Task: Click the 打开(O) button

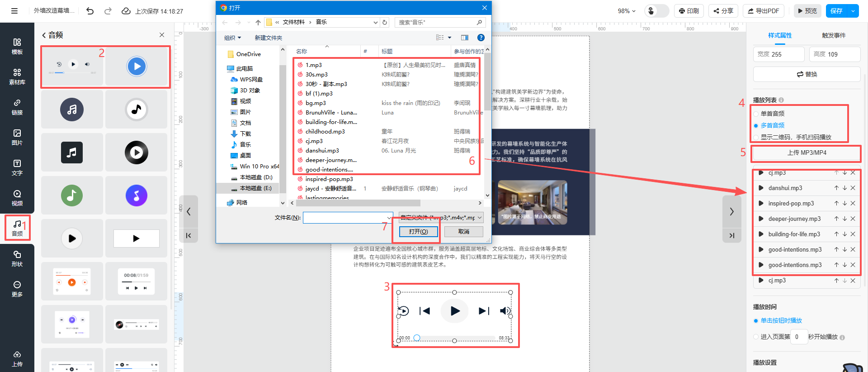Action: 418,232
